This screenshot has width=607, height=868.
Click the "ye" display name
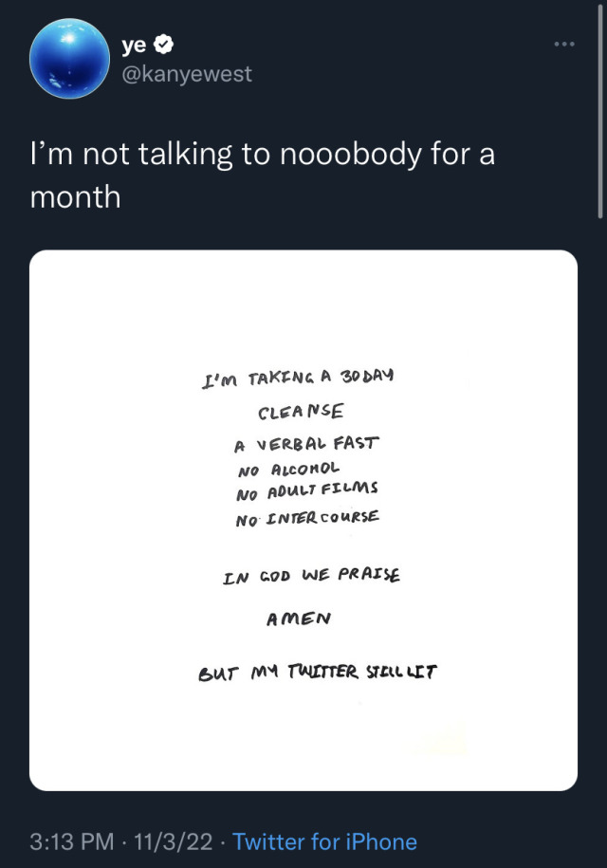pos(135,44)
